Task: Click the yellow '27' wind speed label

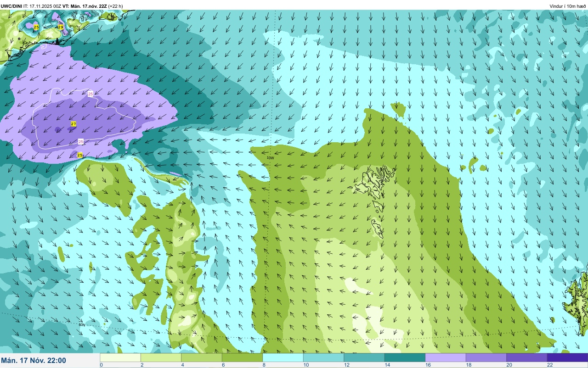Action: click(73, 124)
